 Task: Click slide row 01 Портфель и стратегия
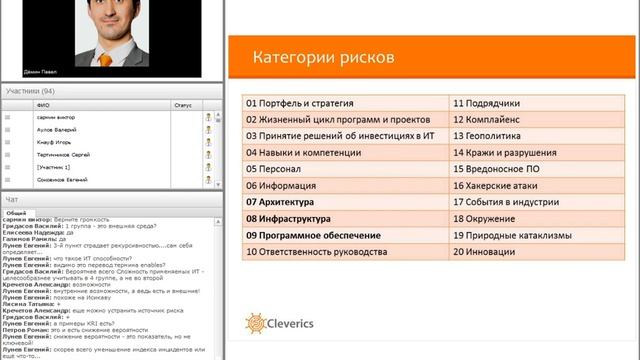click(345, 103)
